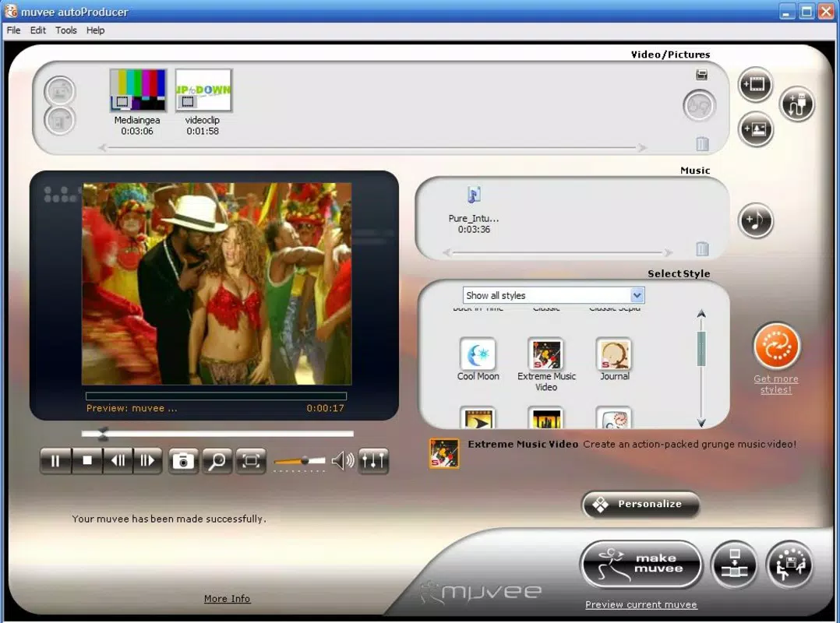840x623 pixels.
Task: Click the Add Music note button
Action: point(755,220)
